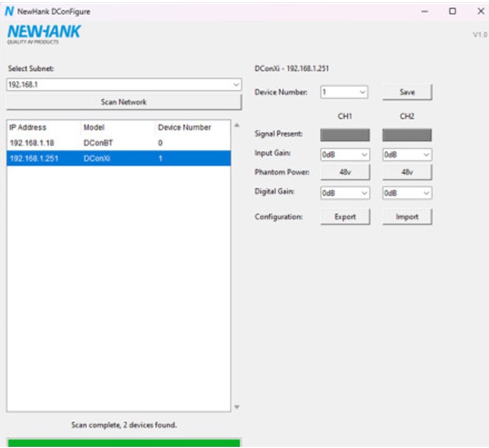Click the green scan progress bar
This screenshot has height=448, width=489.
(124, 443)
